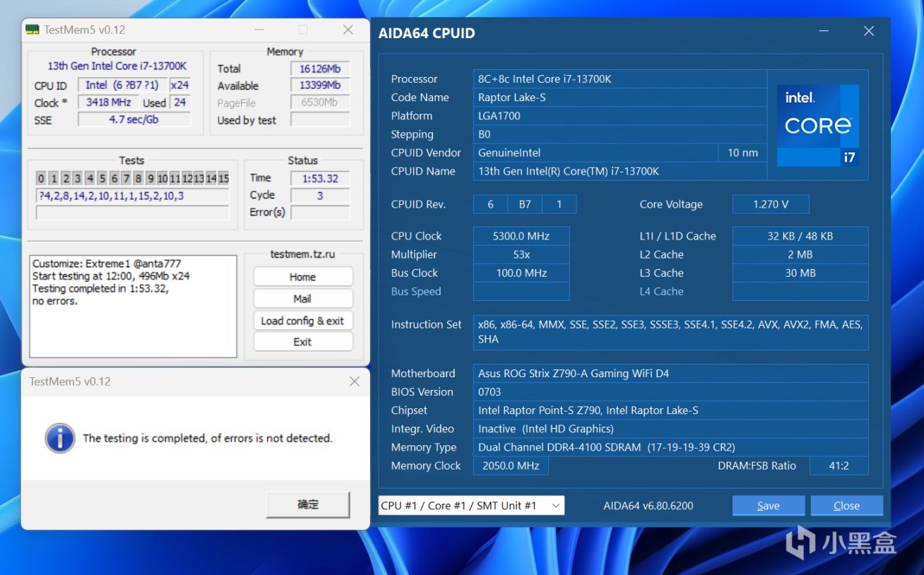The height and width of the screenshot is (575, 924).
Task: Click the CPU ID value Intel (6 ?B7 ?1)
Action: tap(122, 85)
